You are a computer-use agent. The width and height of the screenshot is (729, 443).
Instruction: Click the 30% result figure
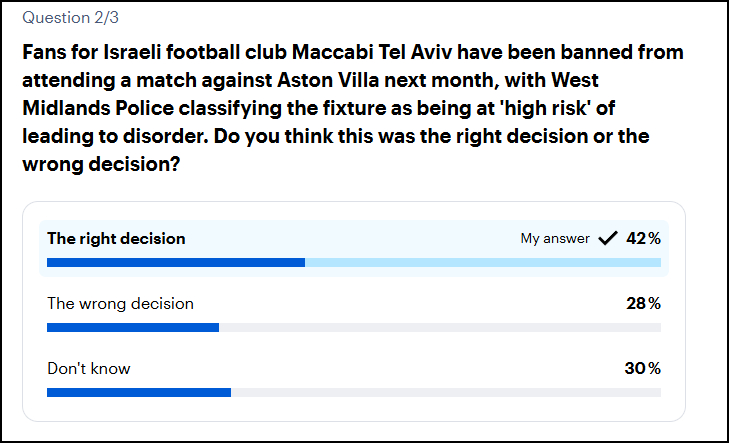pyautogui.click(x=643, y=368)
